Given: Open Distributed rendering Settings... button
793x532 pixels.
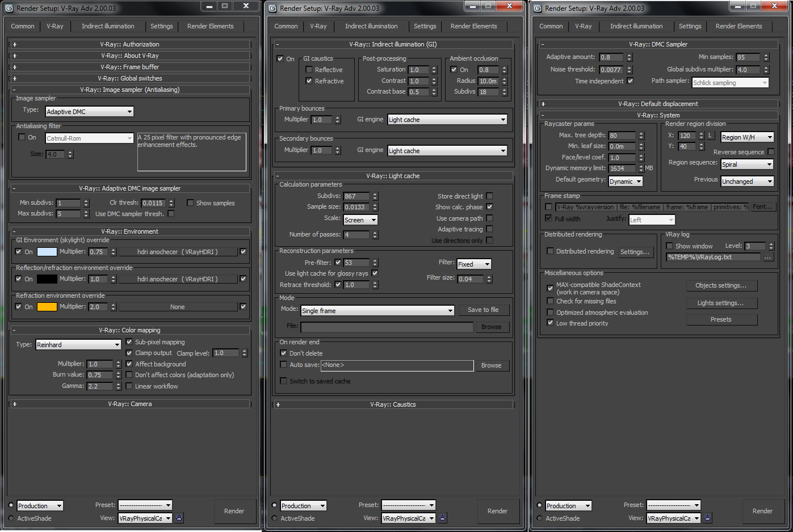Looking at the screenshot, I should [635, 252].
